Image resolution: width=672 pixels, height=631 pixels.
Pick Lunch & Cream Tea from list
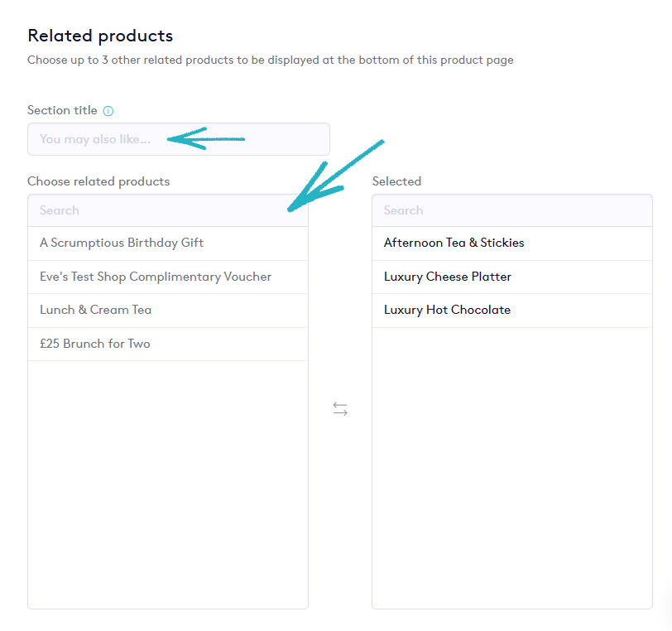(96, 310)
